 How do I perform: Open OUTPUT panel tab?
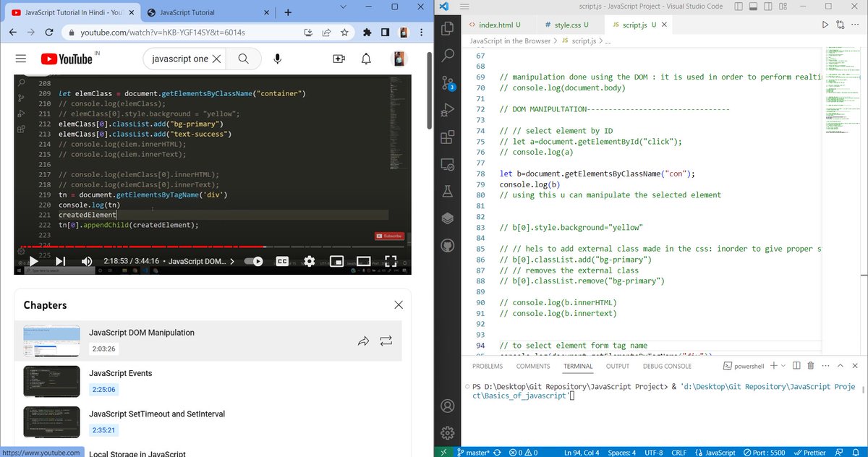pyautogui.click(x=618, y=366)
